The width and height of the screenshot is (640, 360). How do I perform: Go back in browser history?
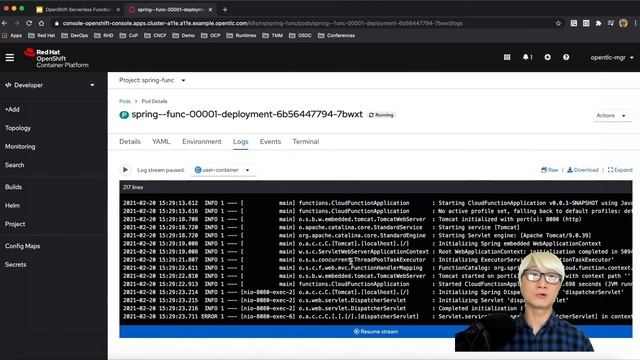click(4, 23)
